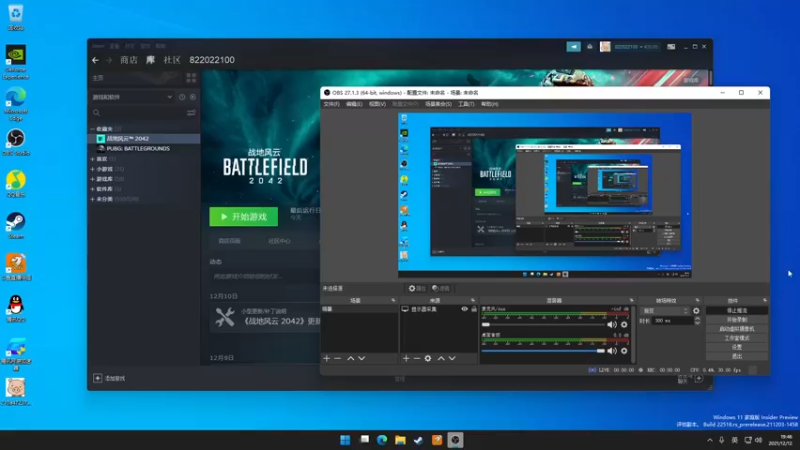Adjust the 麦克风/Aux volume slider handle
Viewport: 800px width, 450px height.
point(486,324)
